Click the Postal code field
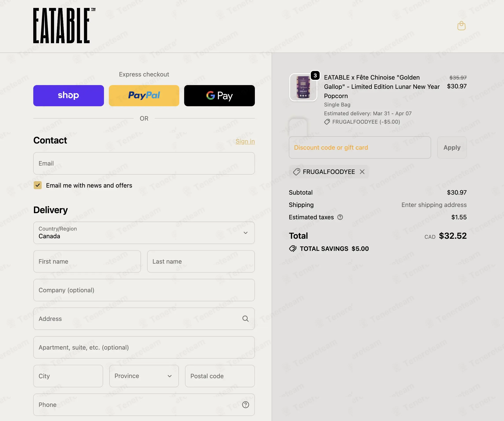The width and height of the screenshot is (504, 421). 220,376
